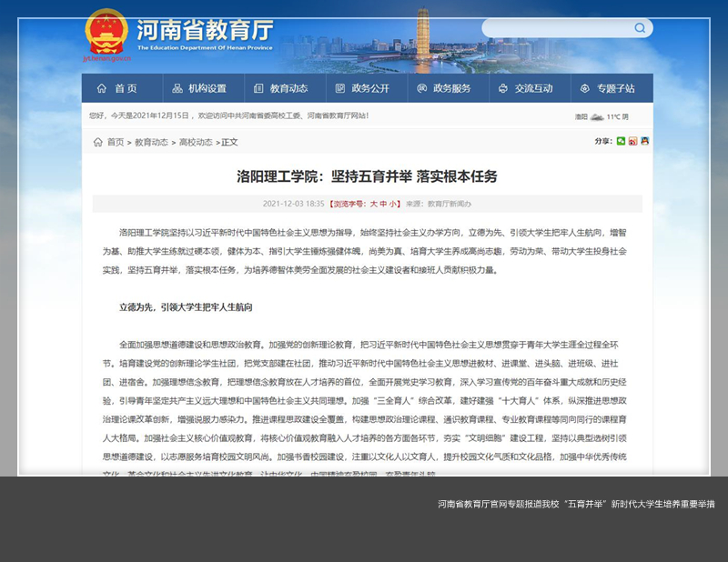Share article using QQ penguin icon
Viewport: 728px width, 562px height.
644,141
